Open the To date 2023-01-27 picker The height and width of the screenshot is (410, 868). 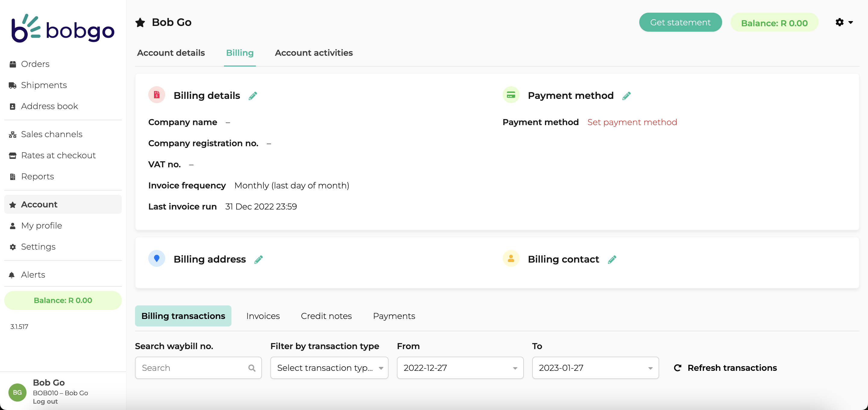[595, 367]
